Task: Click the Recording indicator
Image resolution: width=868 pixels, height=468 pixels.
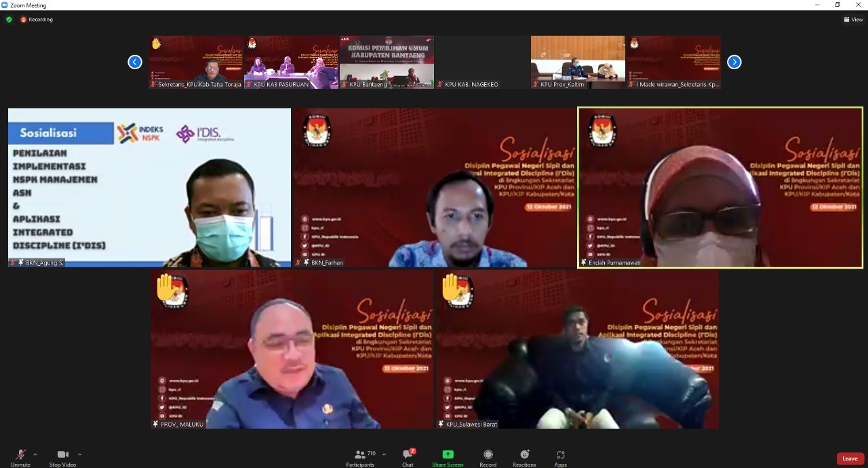Action: [37, 20]
